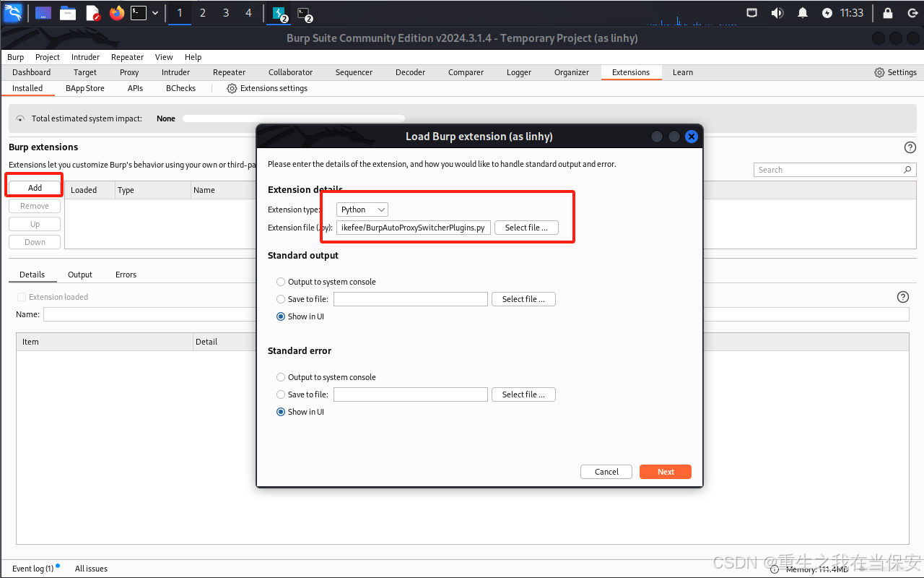Switch to the Errors tab in details pane
Screen dimensions: 924x578
coord(126,275)
